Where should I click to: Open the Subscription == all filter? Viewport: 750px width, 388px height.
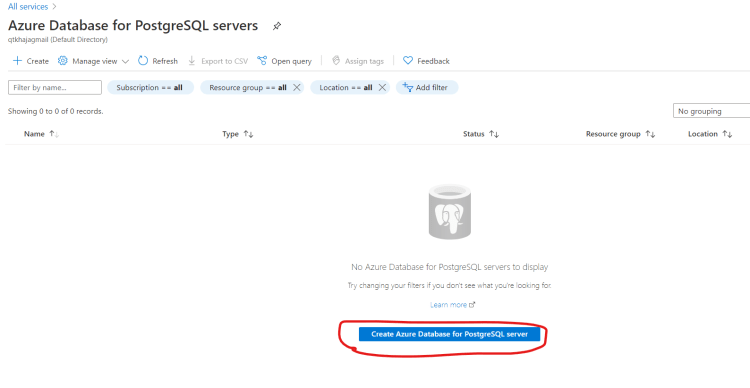150,88
